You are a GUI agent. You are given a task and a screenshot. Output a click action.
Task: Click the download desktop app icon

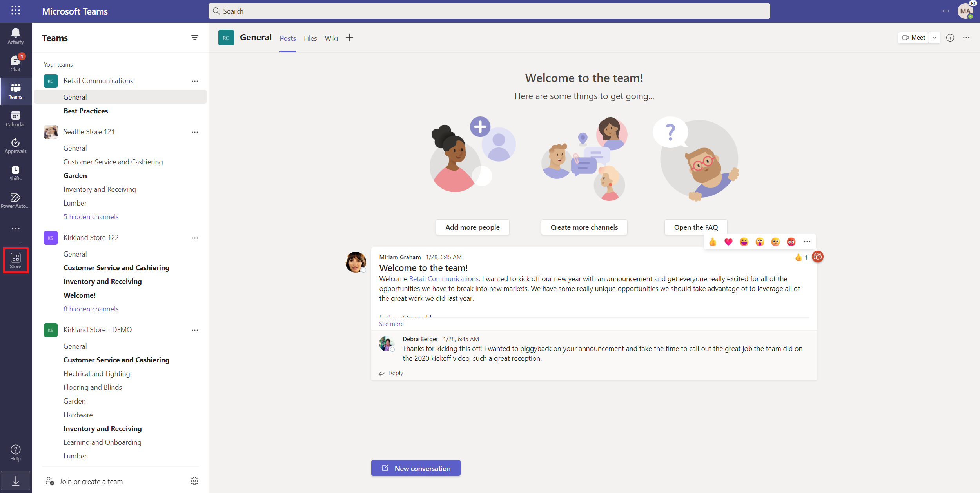16,480
